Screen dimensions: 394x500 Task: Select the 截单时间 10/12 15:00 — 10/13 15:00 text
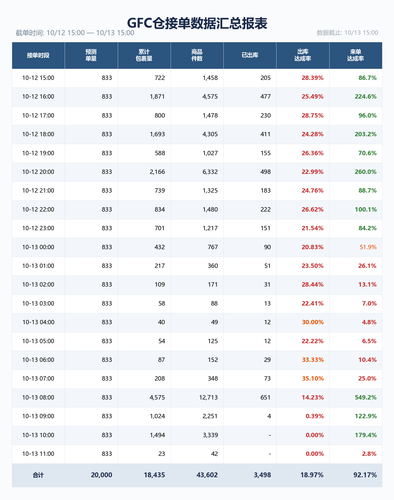tap(75, 33)
